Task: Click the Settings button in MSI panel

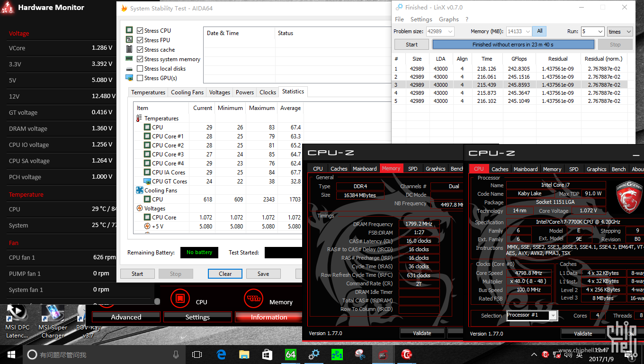Action: click(197, 317)
